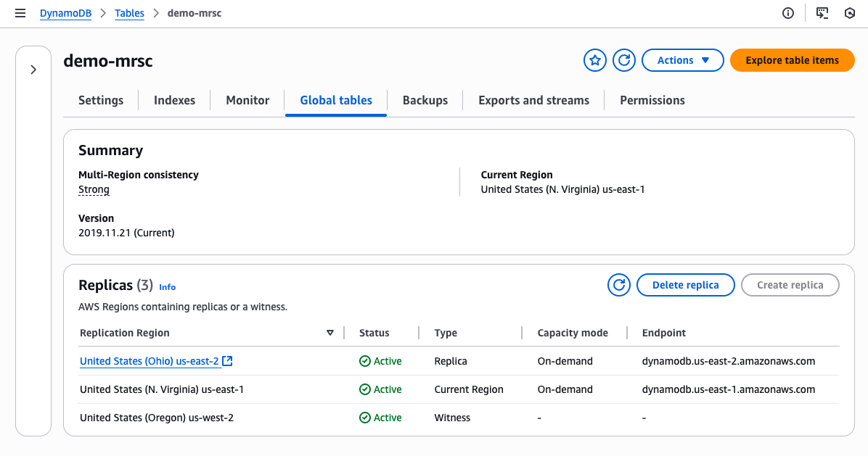Click the hexagon settings icon top-right
This screenshot has width=868, height=456.
click(x=850, y=13)
